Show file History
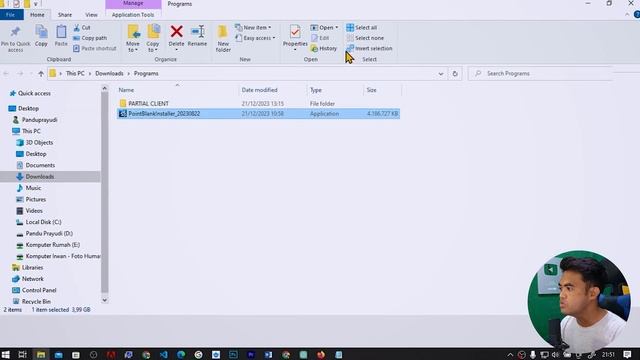This screenshot has width=640, height=360. pyautogui.click(x=324, y=48)
